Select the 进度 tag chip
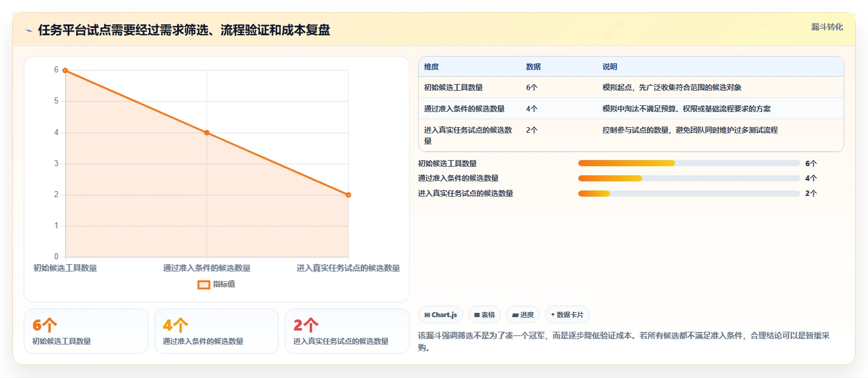Image resolution: width=868 pixels, height=378 pixels. pyautogui.click(x=523, y=315)
